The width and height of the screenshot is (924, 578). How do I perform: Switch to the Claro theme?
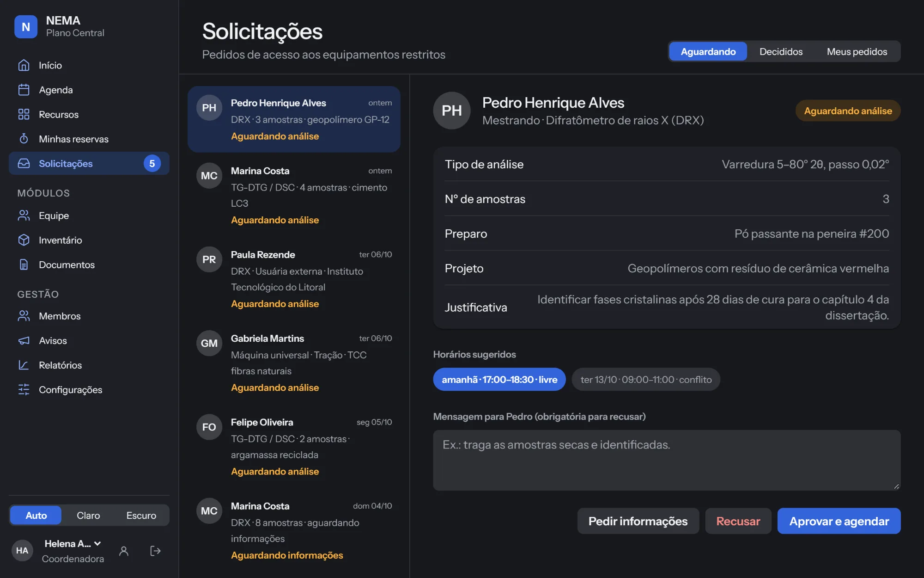(88, 515)
